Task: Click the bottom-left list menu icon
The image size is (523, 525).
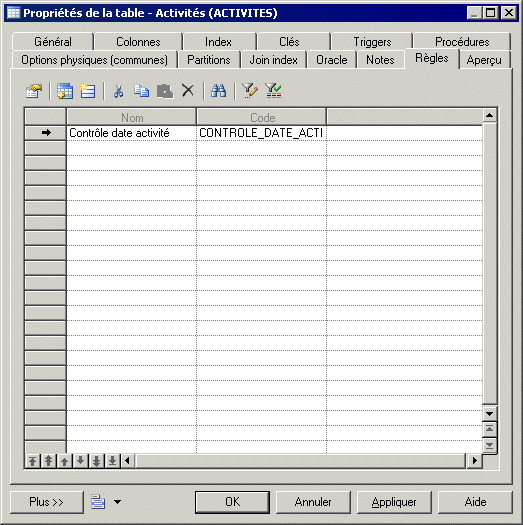Action: pos(98,502)
